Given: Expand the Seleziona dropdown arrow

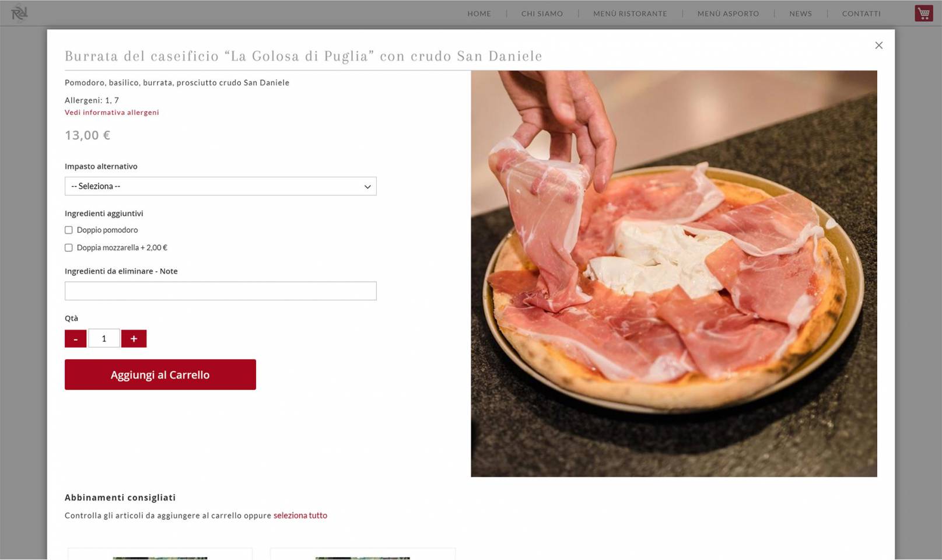Looking at the screenshot, I should (367, 187).
